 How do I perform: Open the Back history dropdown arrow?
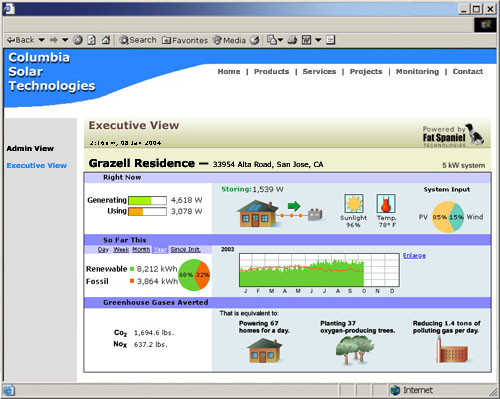pos(41,40)
